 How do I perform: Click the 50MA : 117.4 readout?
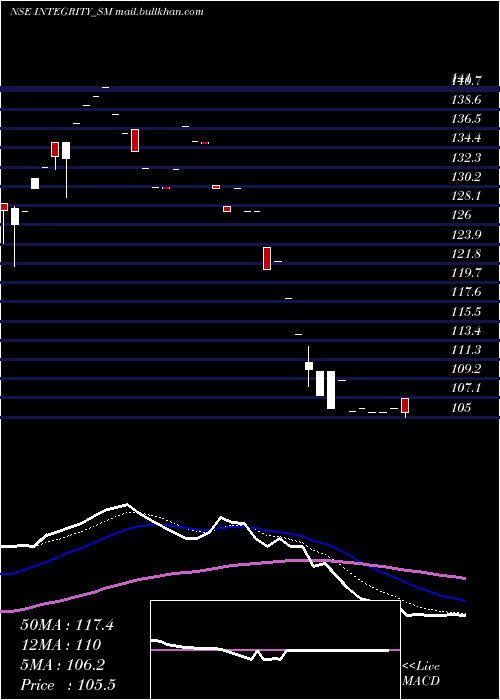(67, 625)
